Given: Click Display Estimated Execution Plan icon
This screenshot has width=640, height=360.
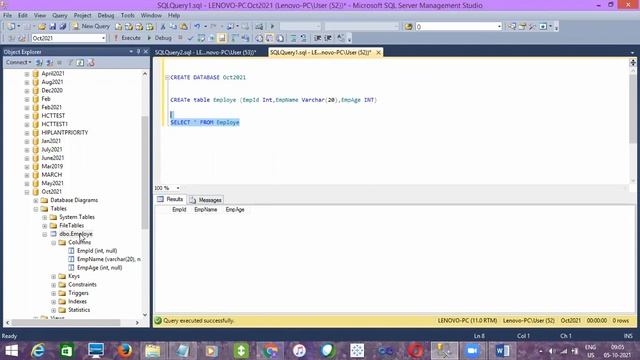Looking at the screenshot, I should (201, 38).
